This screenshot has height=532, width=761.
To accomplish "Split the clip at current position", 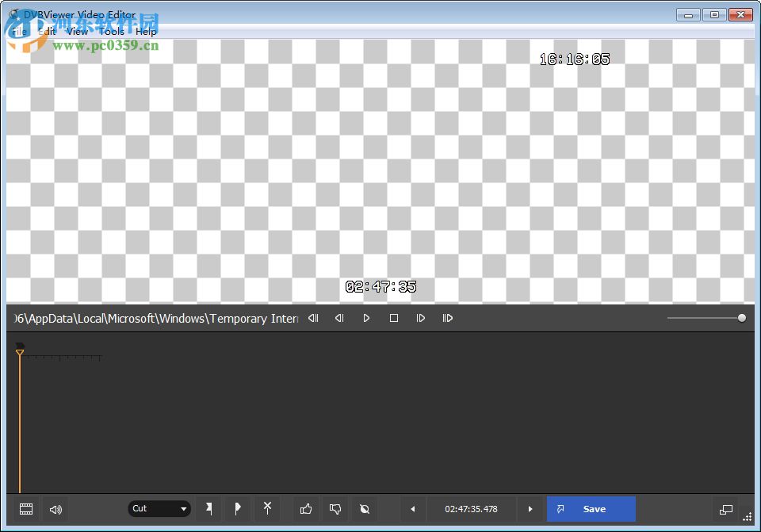I will (x=267, y=509).
